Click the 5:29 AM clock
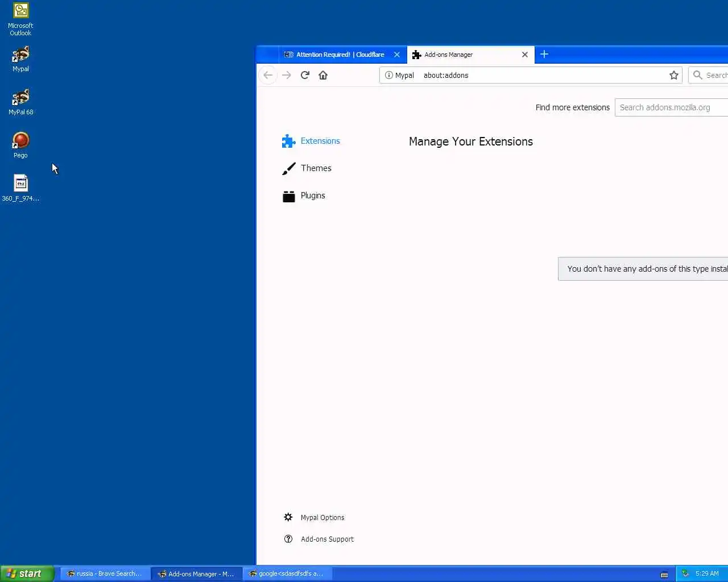This screenshot has height=582, width=728. click(x=707, y=573)
